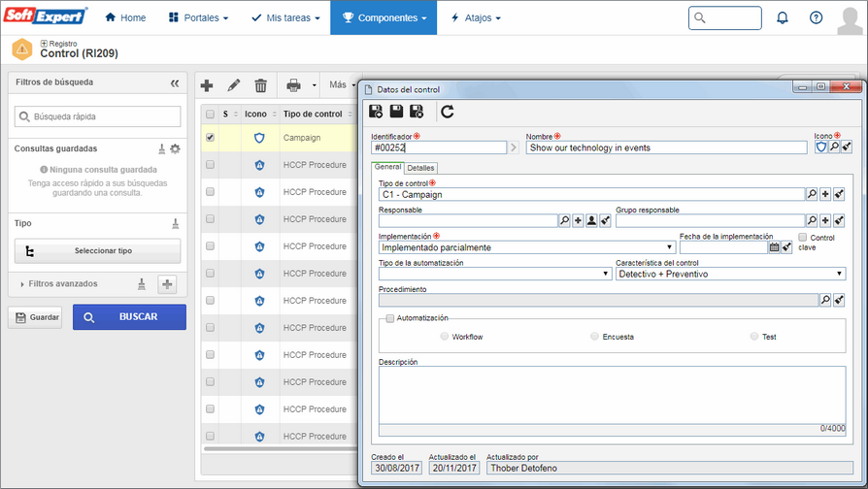Set current user as Responsable
The height and width of the screenshot is (489, 868).
[591, 220]
